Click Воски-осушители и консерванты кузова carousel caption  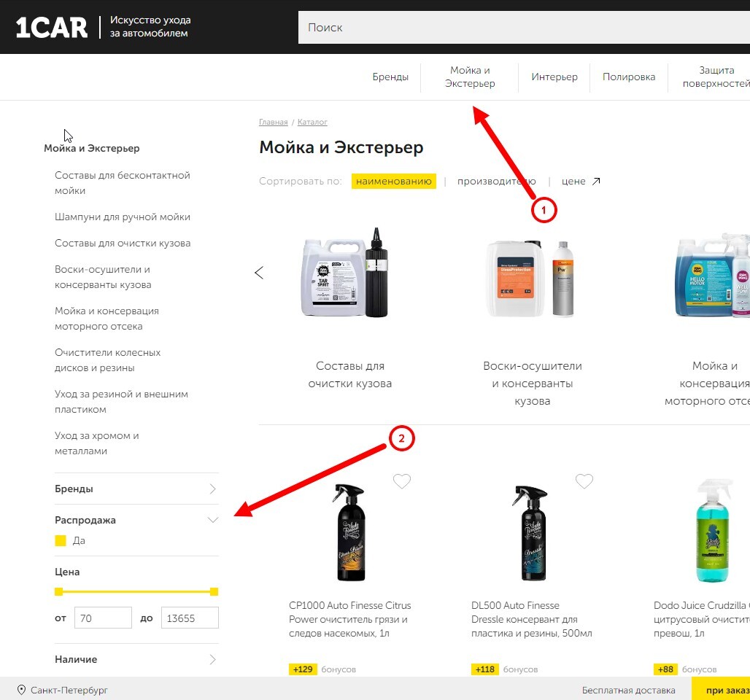[x=533, y=383]
